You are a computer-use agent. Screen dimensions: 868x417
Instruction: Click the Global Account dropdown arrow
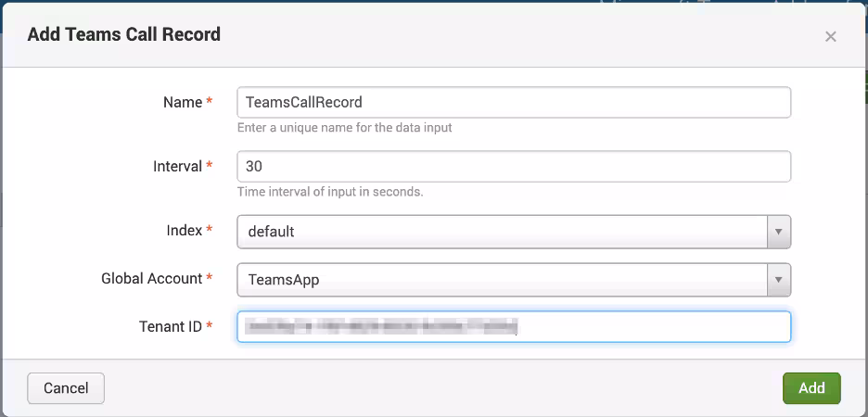click(x=779, y=279)
